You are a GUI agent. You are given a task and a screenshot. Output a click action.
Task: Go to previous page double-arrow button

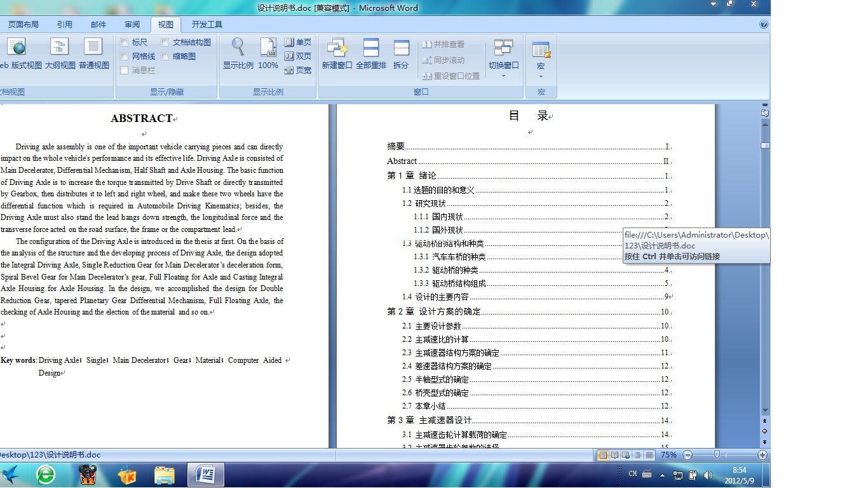[x=765, y=421]
